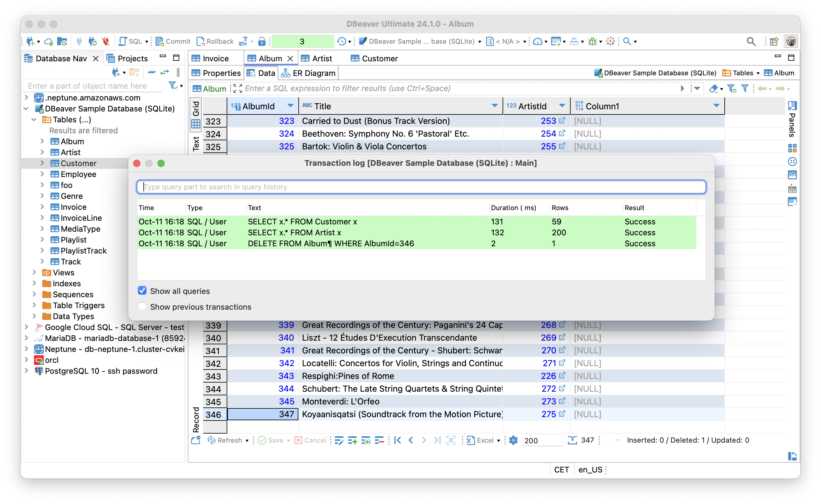Viewport: 821px width, 504px height.
Task: Open the AlbumId column filter dropdown arrow
Action: coord(290,106)
